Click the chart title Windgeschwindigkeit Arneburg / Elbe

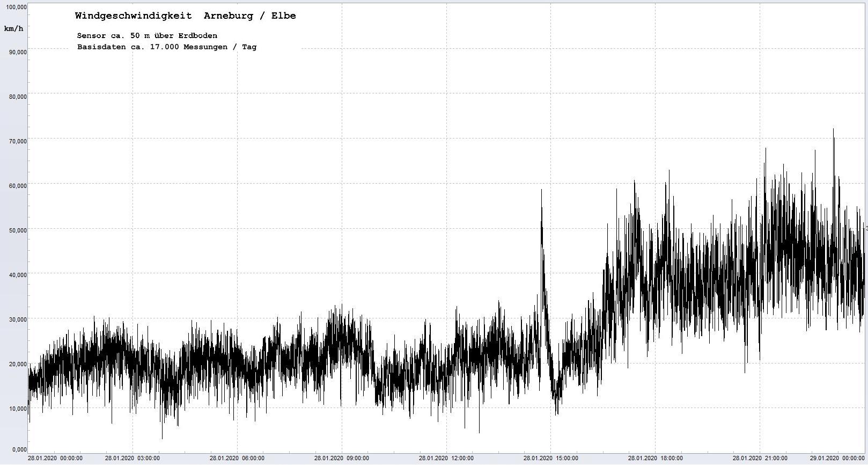tap(185, 16)
